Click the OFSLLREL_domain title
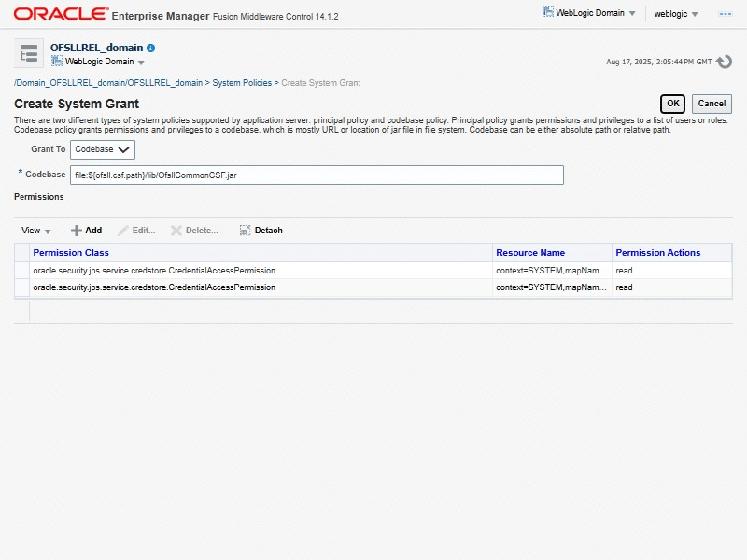This screenshot has width=747, height=560. [x=97, y=48]
